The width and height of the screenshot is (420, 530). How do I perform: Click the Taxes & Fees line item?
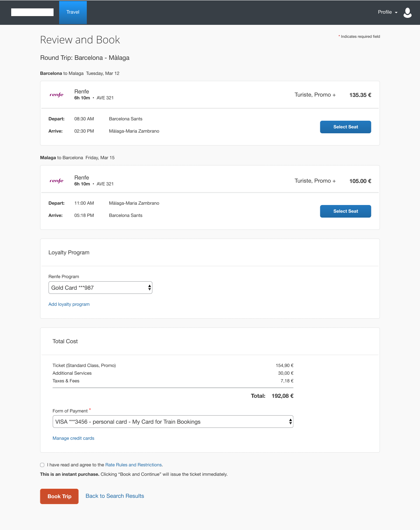pos(66,381)
